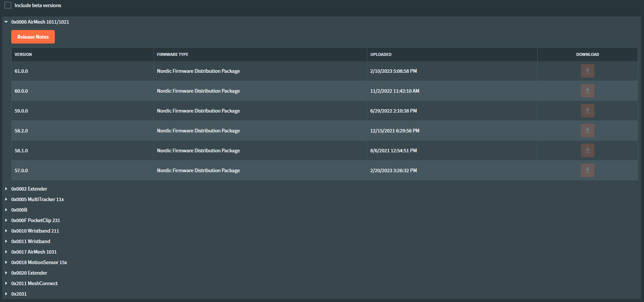Download firmware version 59.0.0
The width and height of the screenshot is (644, 302).
[x=587, y=111]
